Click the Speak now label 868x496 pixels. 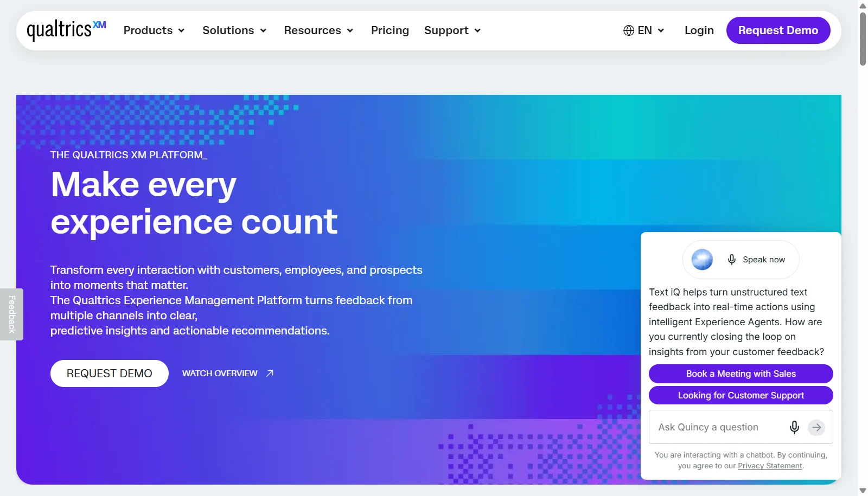click(764, 260)
